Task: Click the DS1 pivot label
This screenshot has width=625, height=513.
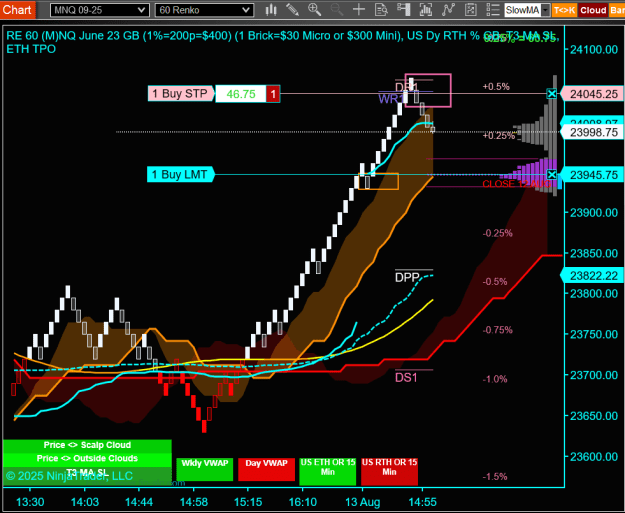Action: click(406, 377)
